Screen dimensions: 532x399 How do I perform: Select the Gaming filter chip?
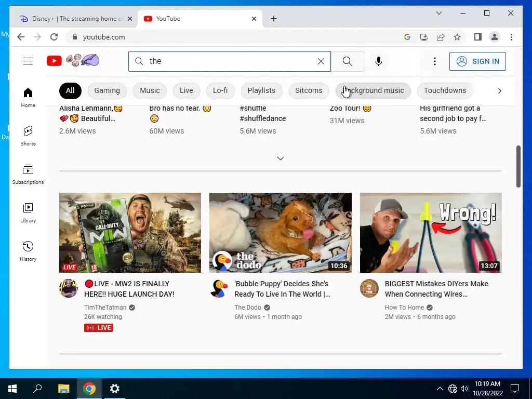[x=107, y=90]
